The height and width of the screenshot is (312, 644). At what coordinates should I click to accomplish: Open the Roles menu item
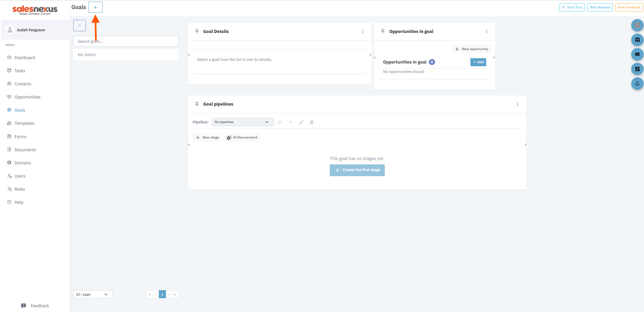19,189
